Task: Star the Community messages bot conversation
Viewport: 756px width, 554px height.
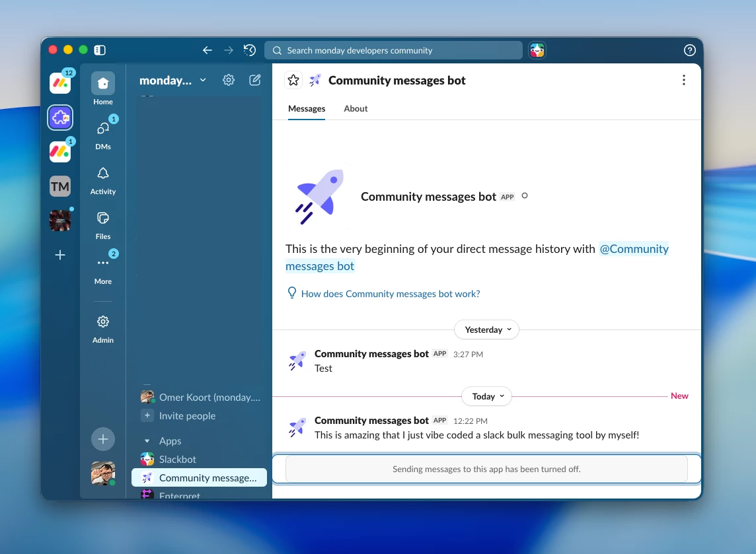Action: tap(293, 80)
